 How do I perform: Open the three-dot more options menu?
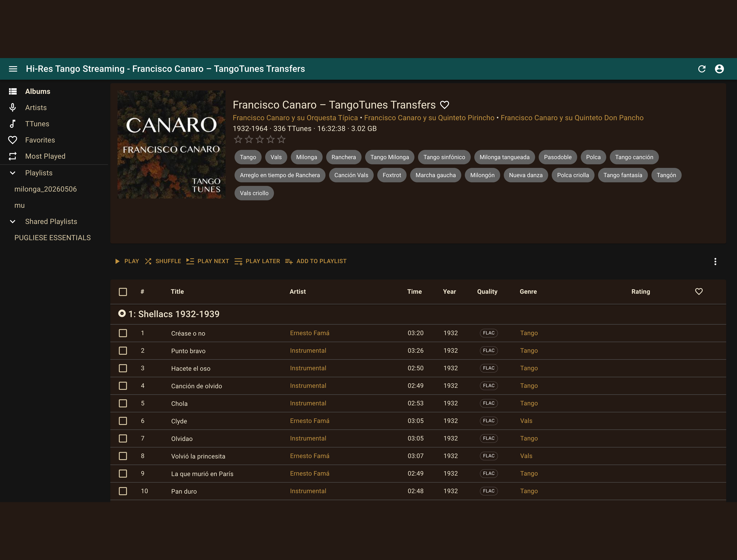715,261
